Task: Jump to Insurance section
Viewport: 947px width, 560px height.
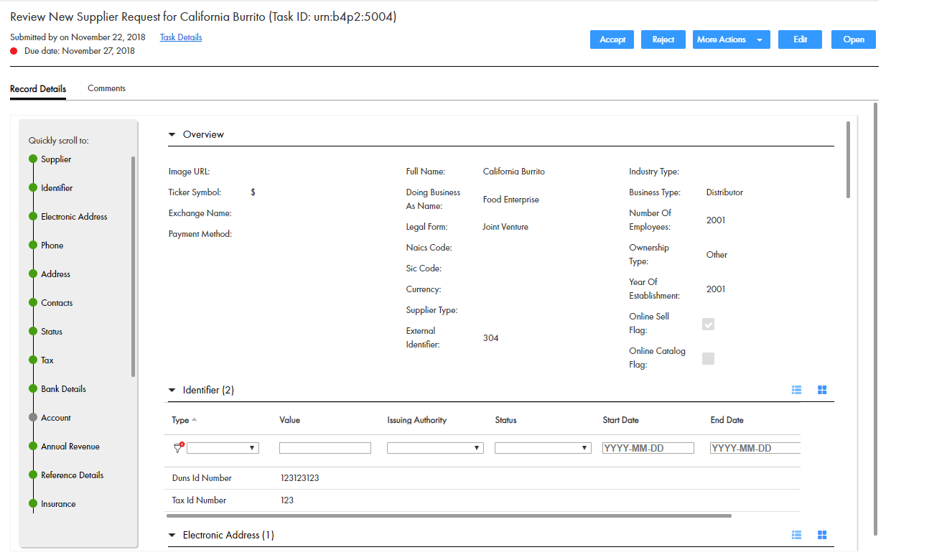Action: 58,504
